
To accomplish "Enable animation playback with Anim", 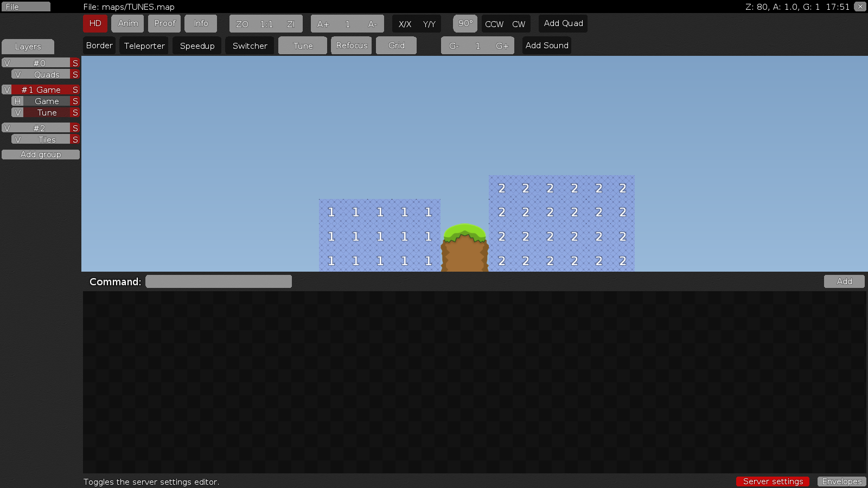I will tap(127, 23).
